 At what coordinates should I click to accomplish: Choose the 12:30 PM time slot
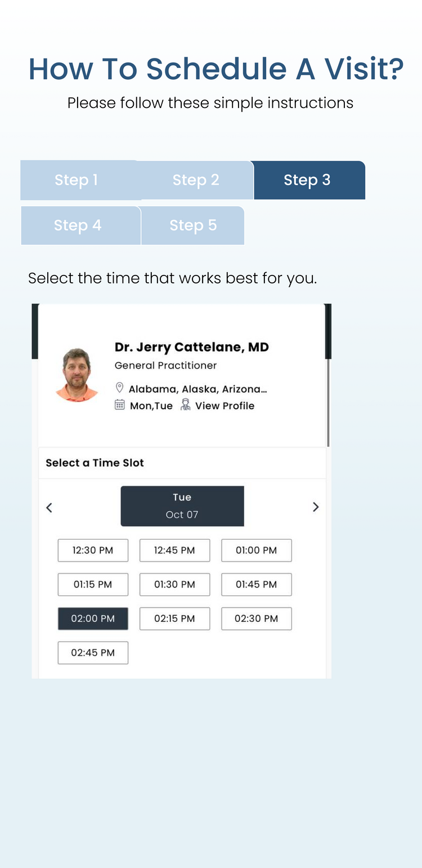tap(93, 550)
